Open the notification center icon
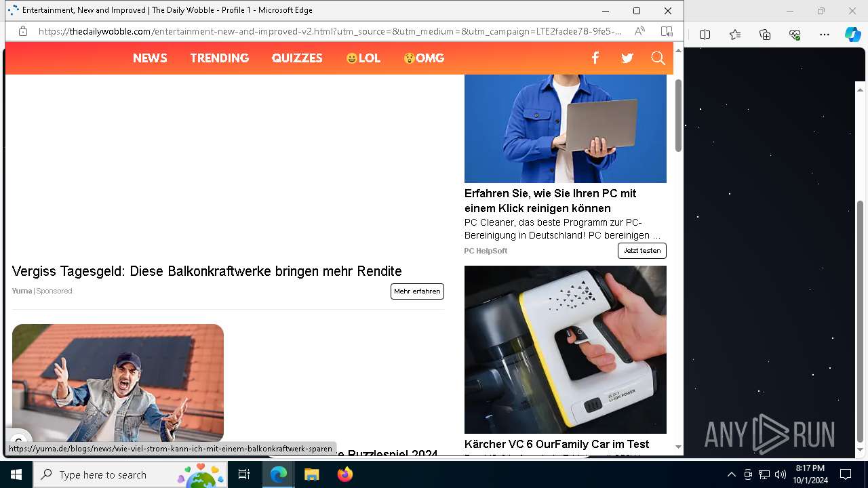This screenshot has width=868, height=488. [x=846, y=474]
